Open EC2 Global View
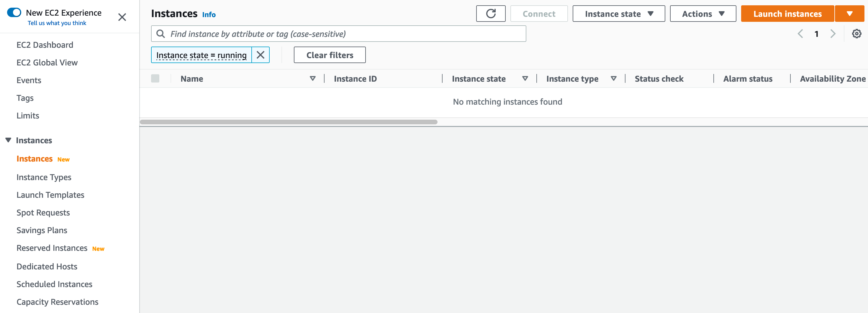 click(47, 62)
